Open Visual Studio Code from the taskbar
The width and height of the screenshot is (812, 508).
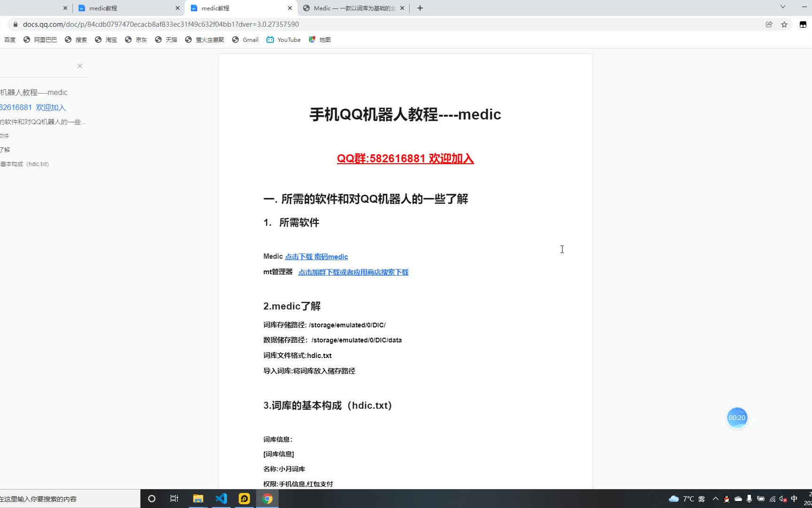click(221, 499)
